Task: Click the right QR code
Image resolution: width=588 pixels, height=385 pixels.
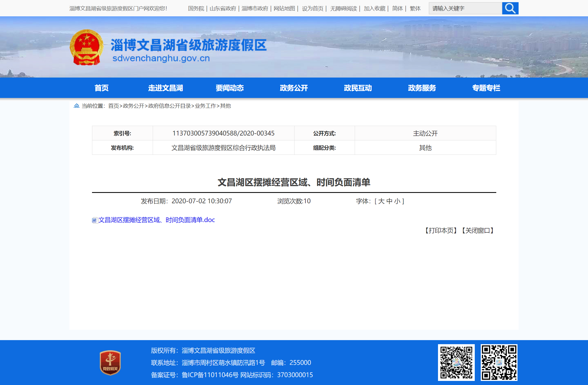Action: 499,362
